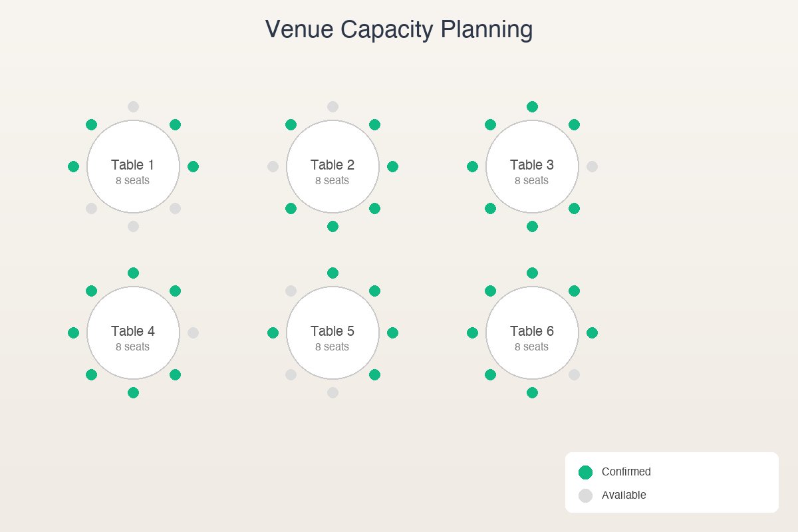This screenshot has height=532, width=798.
Task: Select the available seat below Table 1
Action: (133, 226)
